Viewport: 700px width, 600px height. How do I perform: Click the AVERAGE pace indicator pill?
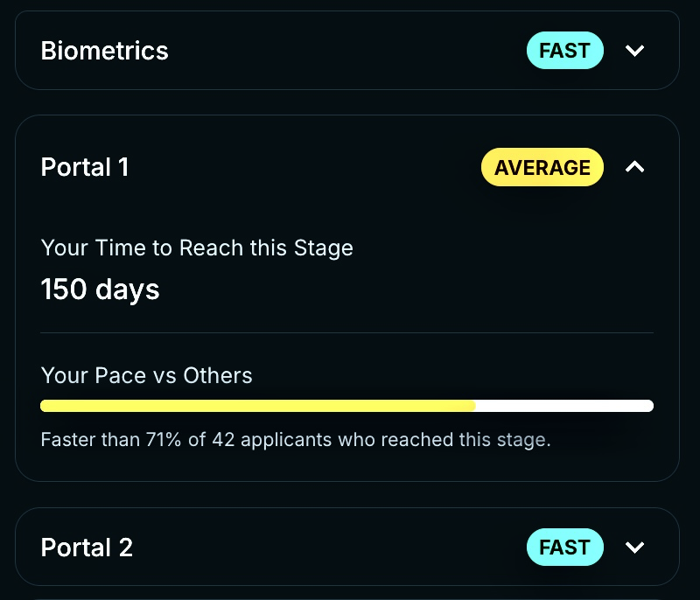[542, 167]
